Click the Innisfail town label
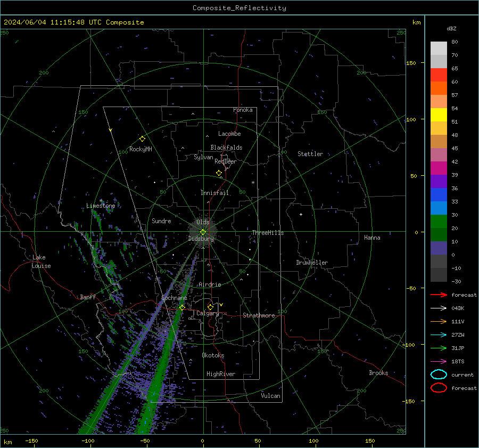The height and width of the screenshot is (448, 479). pyautogui.click(x=214, y=193)
